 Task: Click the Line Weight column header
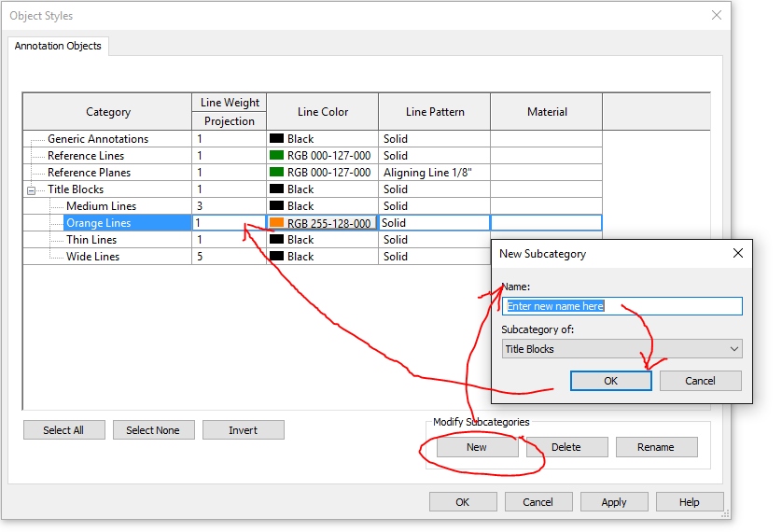[x=229, y=103]
